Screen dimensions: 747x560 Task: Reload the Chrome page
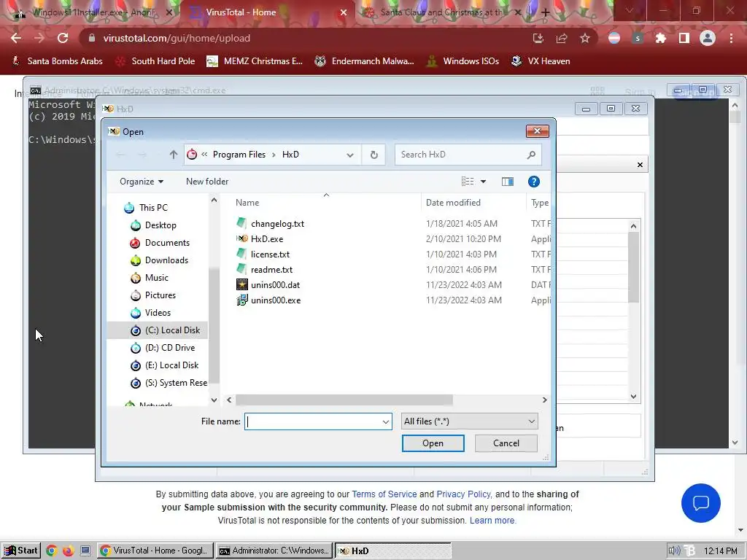tap(63, 38)
